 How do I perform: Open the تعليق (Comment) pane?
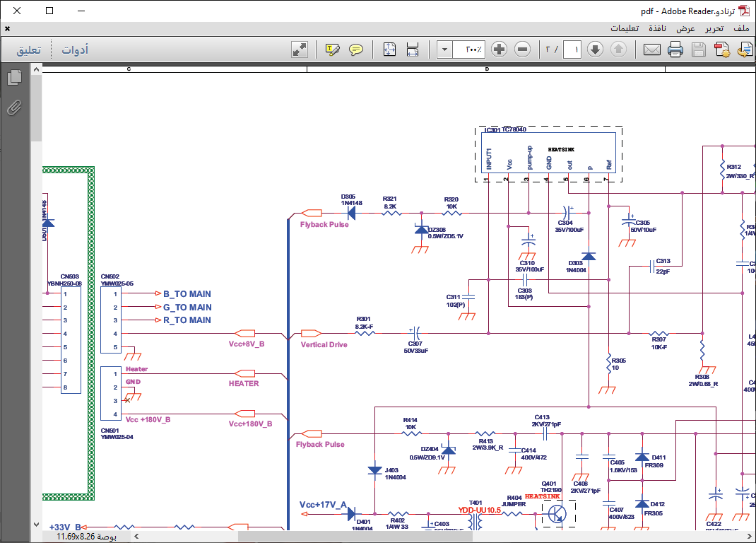tap(29, 49)
